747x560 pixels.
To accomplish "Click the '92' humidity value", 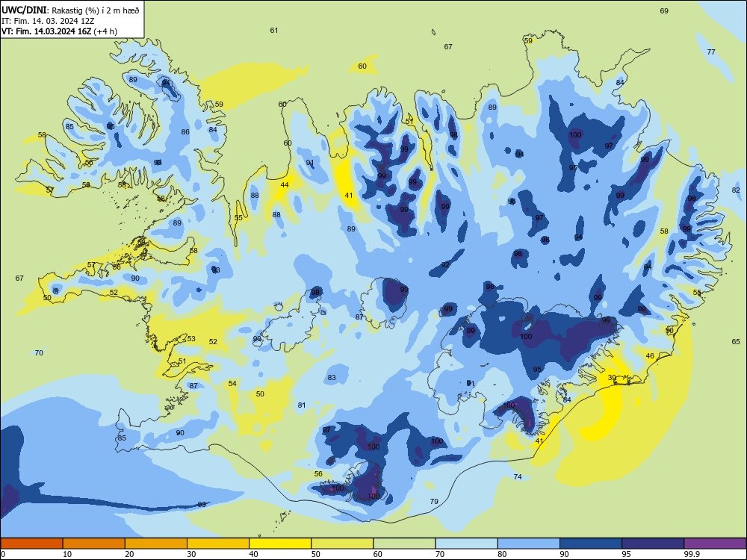I will (445, 265).
